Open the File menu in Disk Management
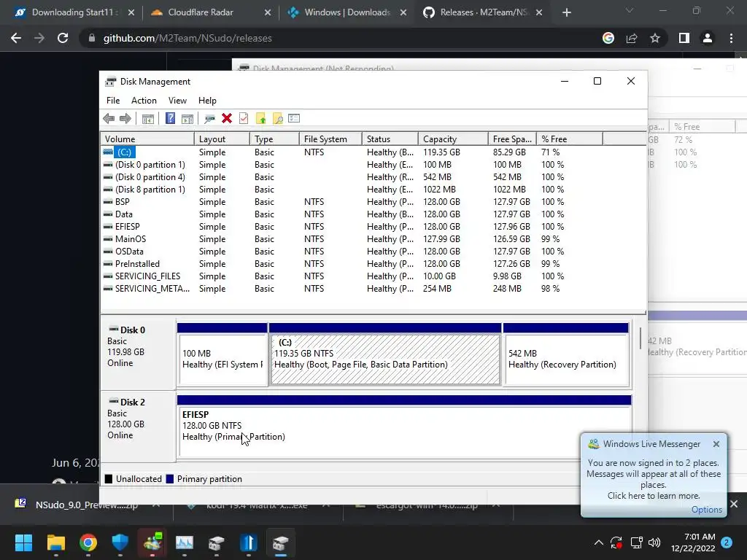 (113, 101)
